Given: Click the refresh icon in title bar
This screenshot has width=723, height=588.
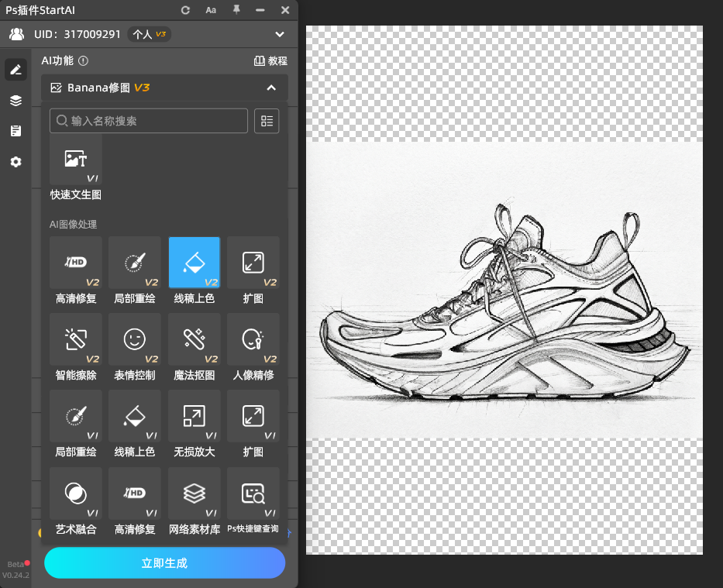Looking at the screenshot, I should coord(185,10).
